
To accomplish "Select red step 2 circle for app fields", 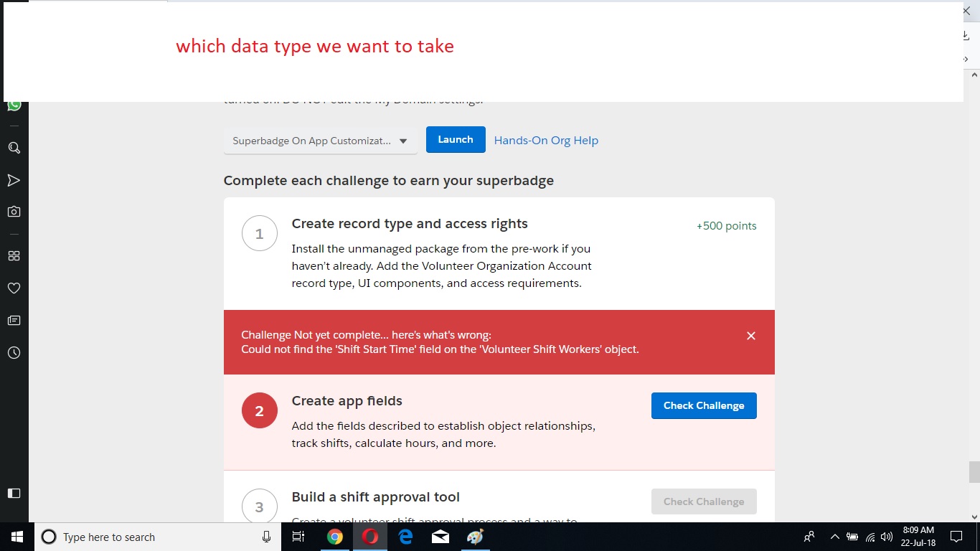I will click(x=260, y=410).
